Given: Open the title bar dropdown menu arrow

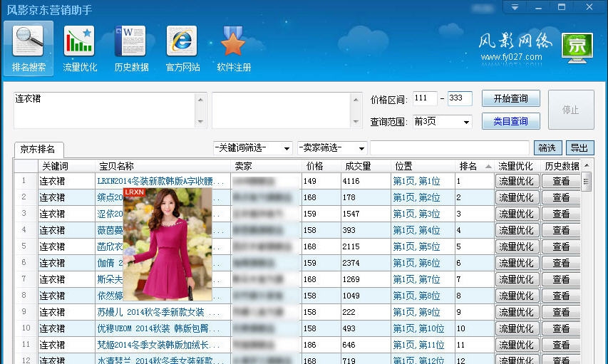Looking at the screenshot, I should pos(515,7).
